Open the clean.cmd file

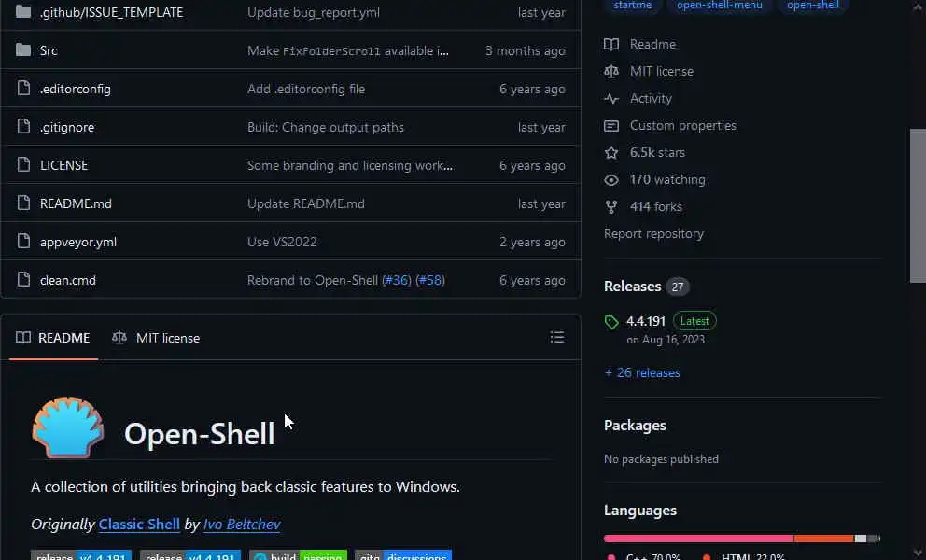67,281
